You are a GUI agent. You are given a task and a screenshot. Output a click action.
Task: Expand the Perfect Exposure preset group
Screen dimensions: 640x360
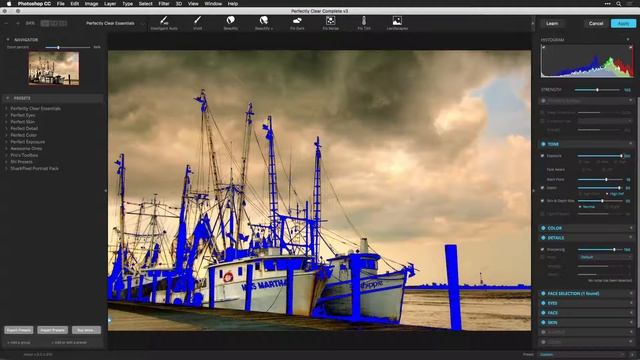6,142
